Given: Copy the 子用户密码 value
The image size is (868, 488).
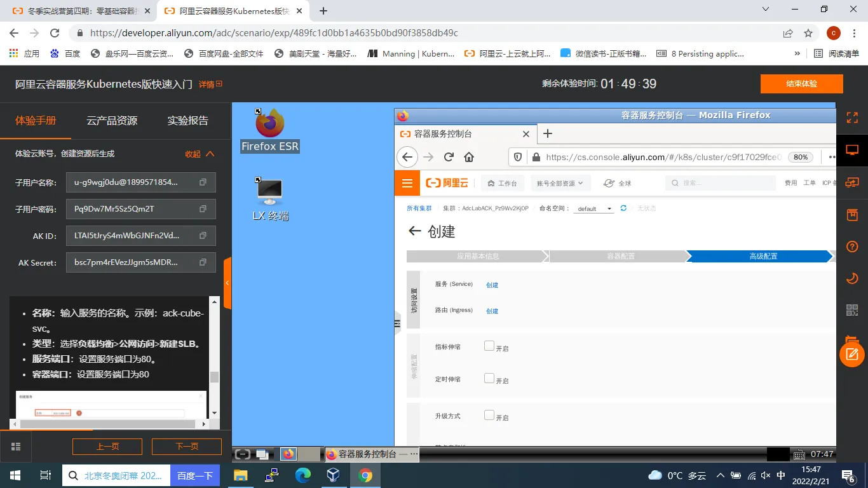Looking at the screenshot, I should tap(203, 209).
